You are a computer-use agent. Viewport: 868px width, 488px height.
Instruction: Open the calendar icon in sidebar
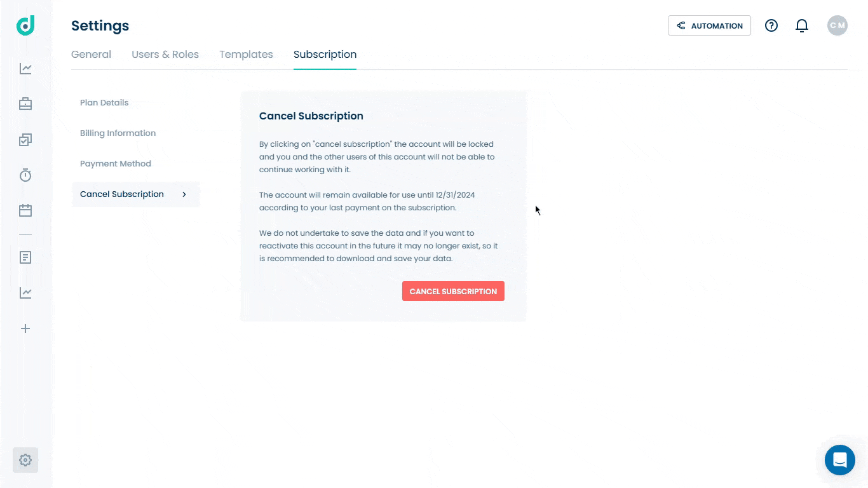(25, 210)
